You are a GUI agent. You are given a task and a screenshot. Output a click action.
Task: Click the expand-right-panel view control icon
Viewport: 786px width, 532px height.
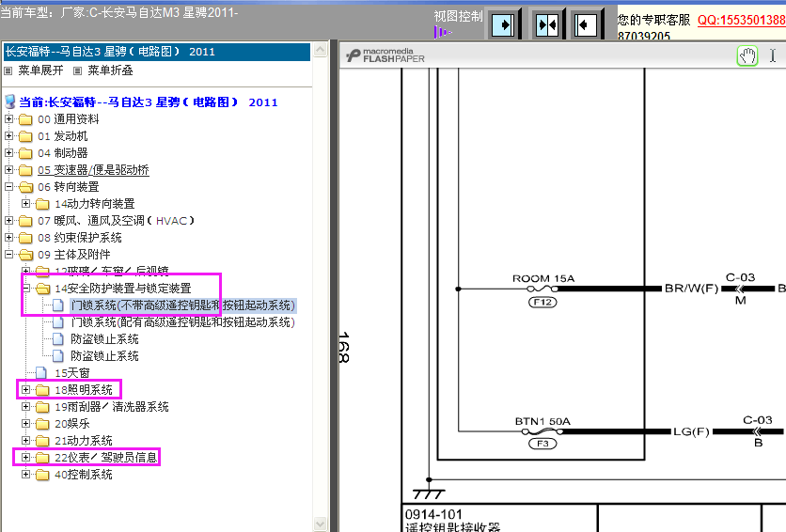(x=504, y=23)
